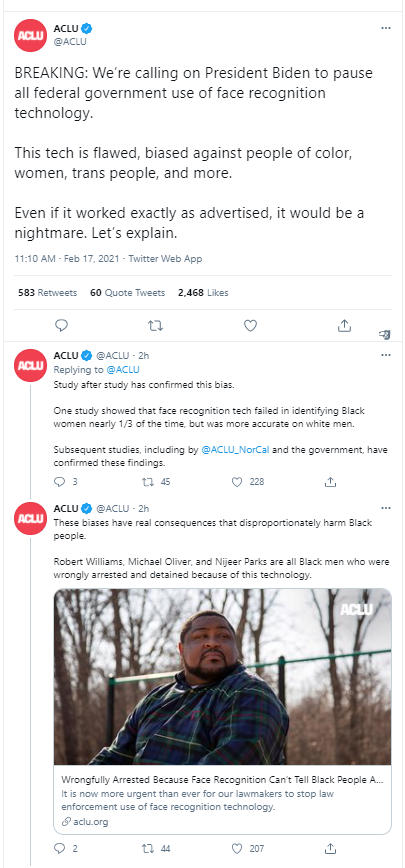This screenshot has height=868, width=405.
Task: Open more options on 'These biases' reply
Action: point(386,508)
